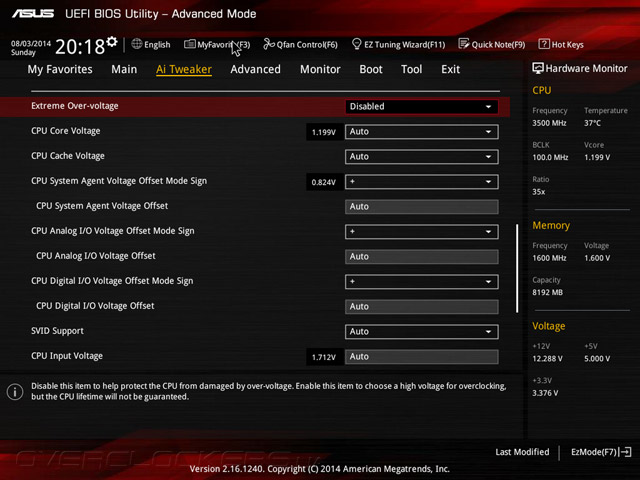Click the 0.824V System Agent readout
This screenshot has height=480, width=640.
click(x=324, y=182)
